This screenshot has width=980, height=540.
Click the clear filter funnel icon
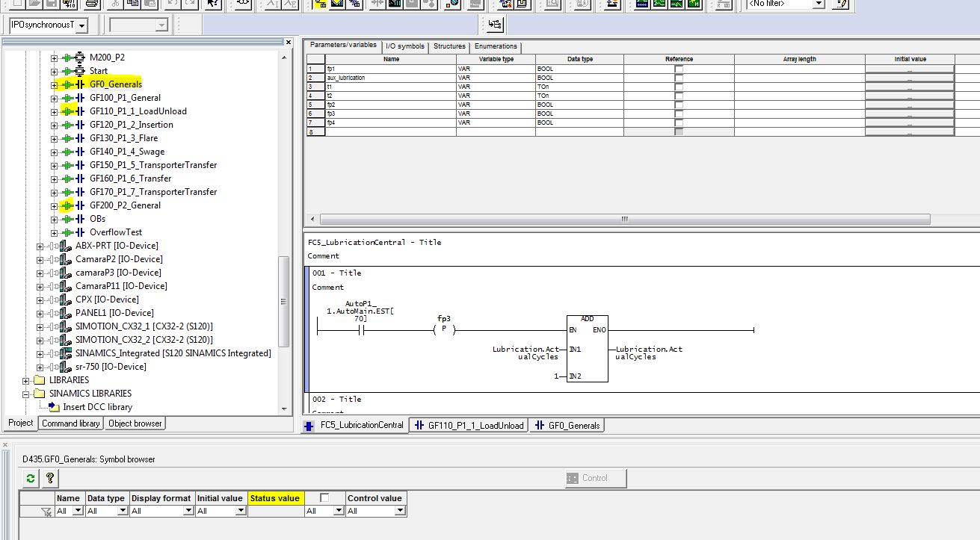click(x=46, y=512)
